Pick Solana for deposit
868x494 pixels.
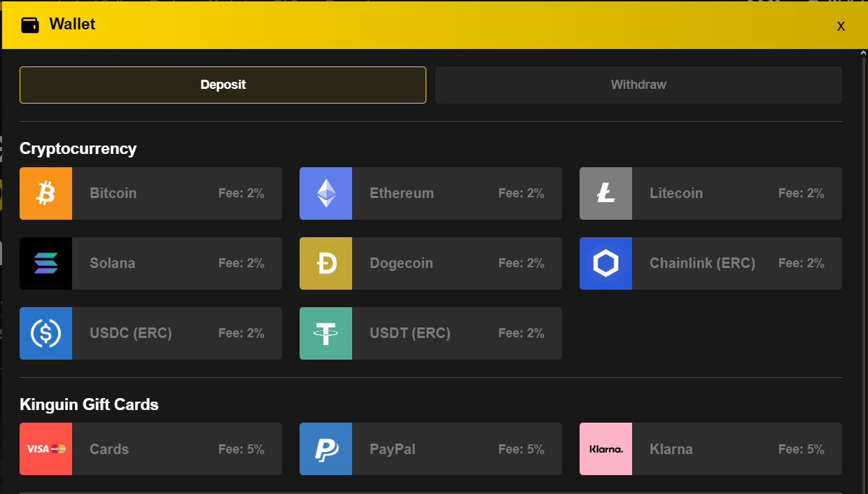pyautogui.click(x=150, y=263)
